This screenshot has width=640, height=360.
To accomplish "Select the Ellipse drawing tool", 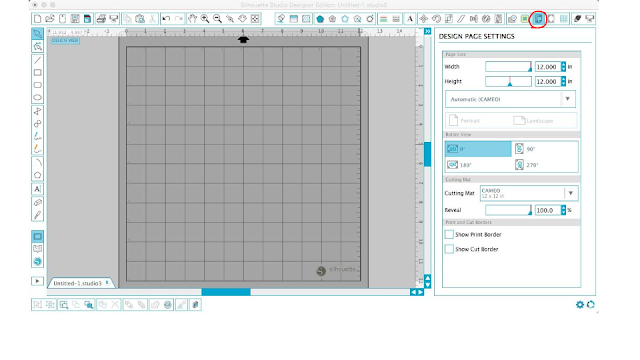I will [x=37, y=98].
